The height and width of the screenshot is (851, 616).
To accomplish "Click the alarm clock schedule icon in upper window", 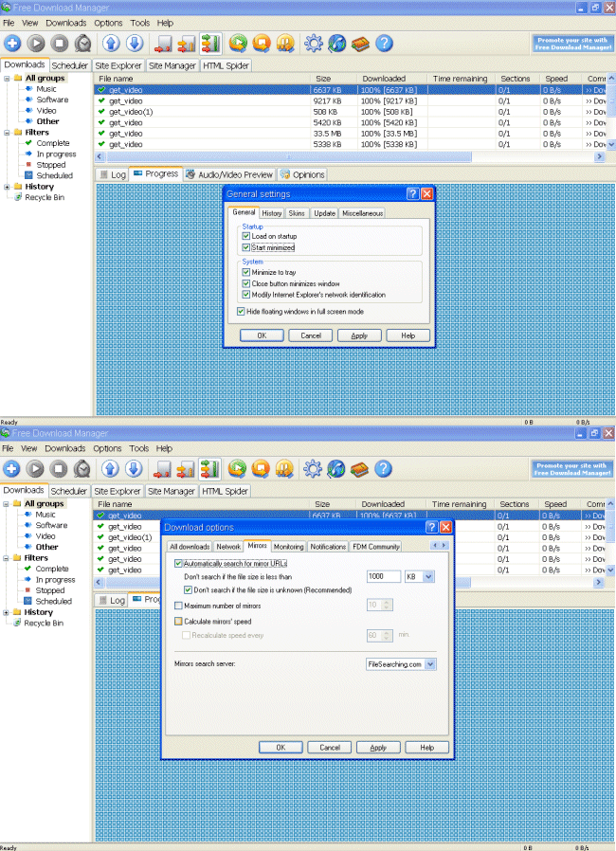I will click(83, 44).
